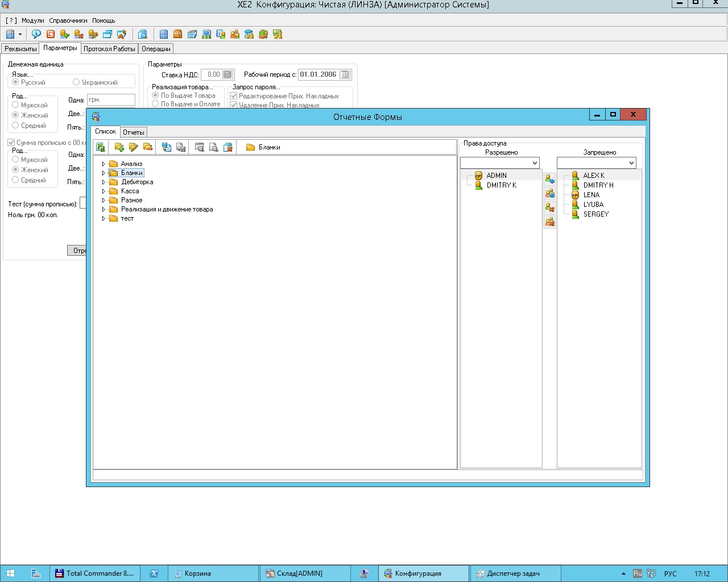
Task: Click the delete folder icon with minus
Action: tap(148, 147)
